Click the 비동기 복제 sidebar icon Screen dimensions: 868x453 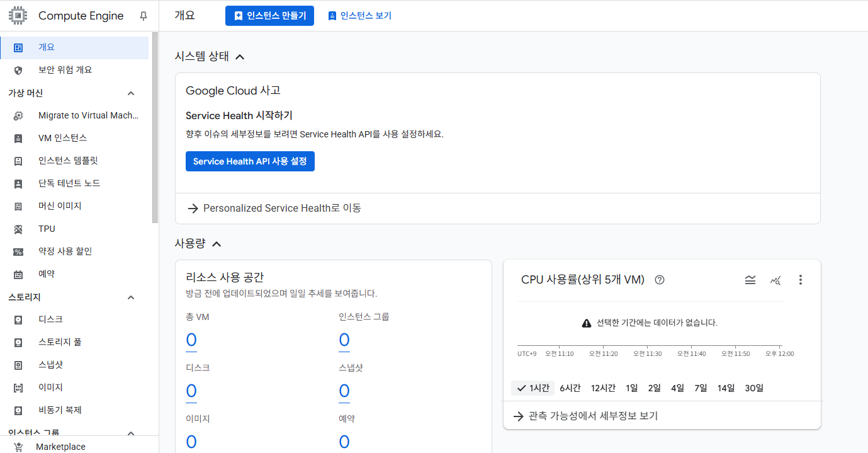click(18, 410)
